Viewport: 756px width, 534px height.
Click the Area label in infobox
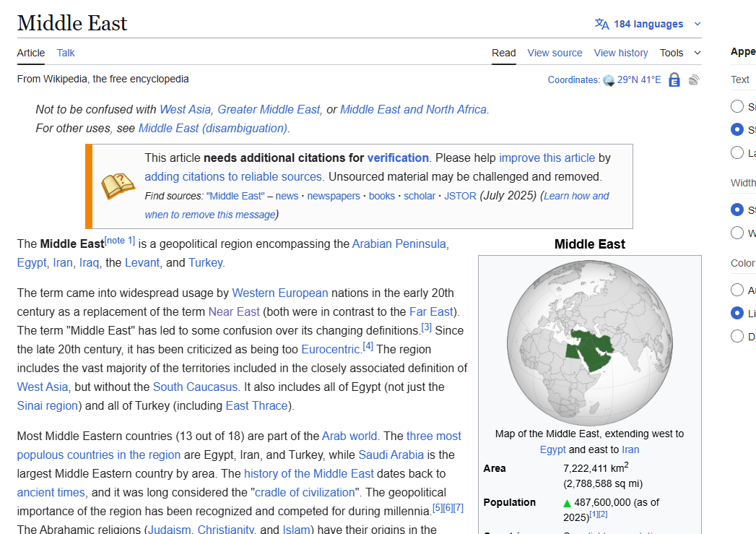click(495, 468)
